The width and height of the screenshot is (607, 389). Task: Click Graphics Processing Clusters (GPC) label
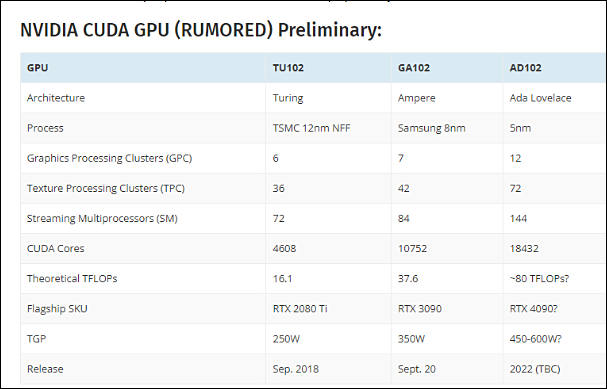click(x=110, y=158)
